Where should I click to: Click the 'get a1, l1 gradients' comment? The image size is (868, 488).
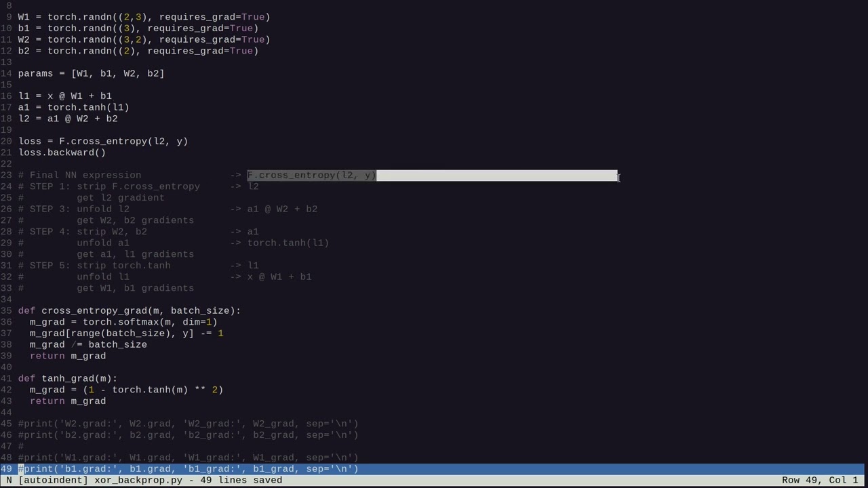136,254
